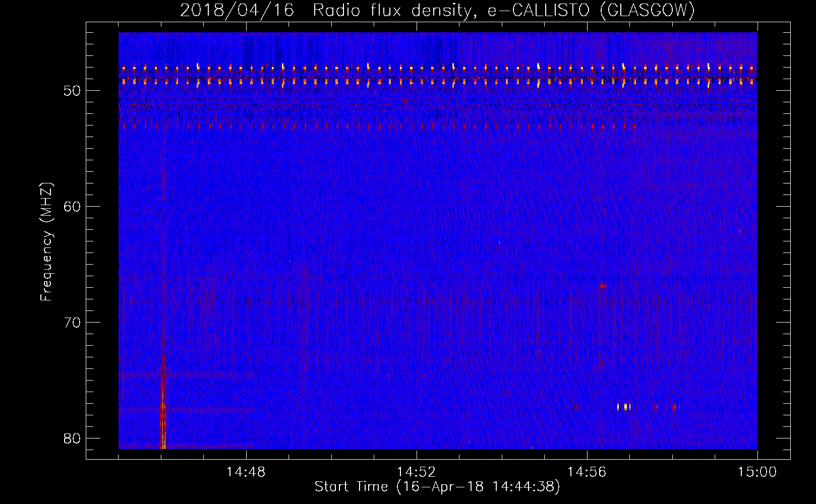Click the 70 MHz frequency tick label
Screen dimensions: 816x504
(x=72, y=323)
